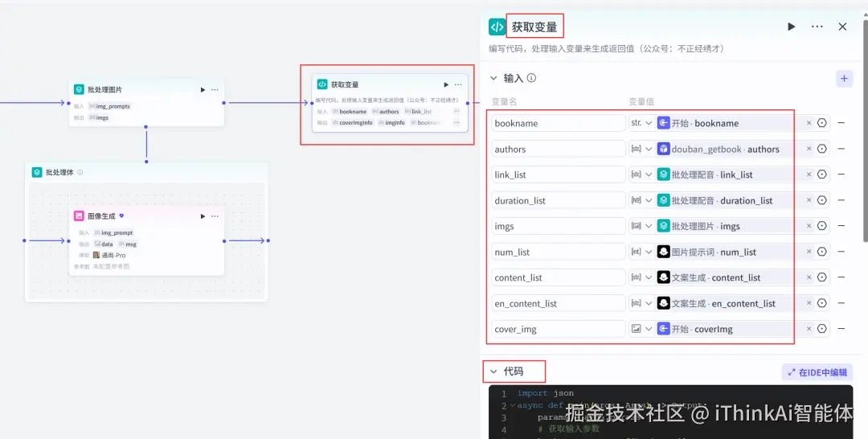The width and height of the screenshot is (868, 439).
Task: Open more options on 图像生成 node
Action: pyautogui.click(x=215, y=216)
